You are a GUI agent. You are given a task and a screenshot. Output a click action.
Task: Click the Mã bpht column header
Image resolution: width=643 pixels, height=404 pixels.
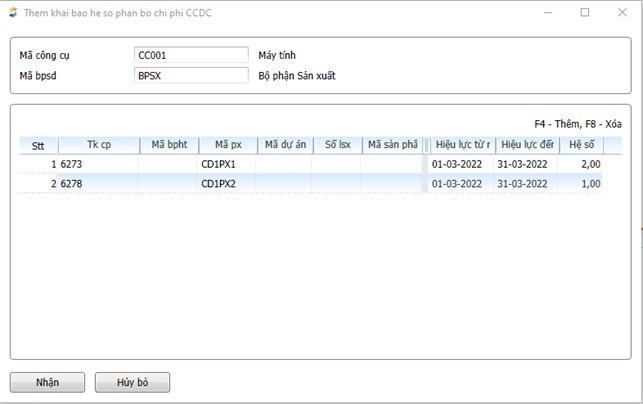pyautogui.click(x=168, y=145)
